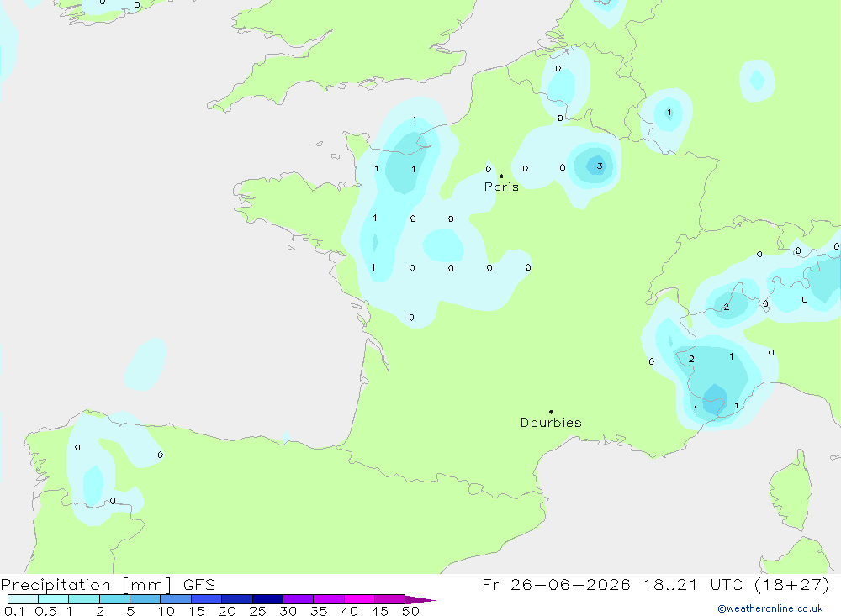This screenshot has height=616, width=841.
Task: Click the 20 legend scale label
Action: point(227,611)
